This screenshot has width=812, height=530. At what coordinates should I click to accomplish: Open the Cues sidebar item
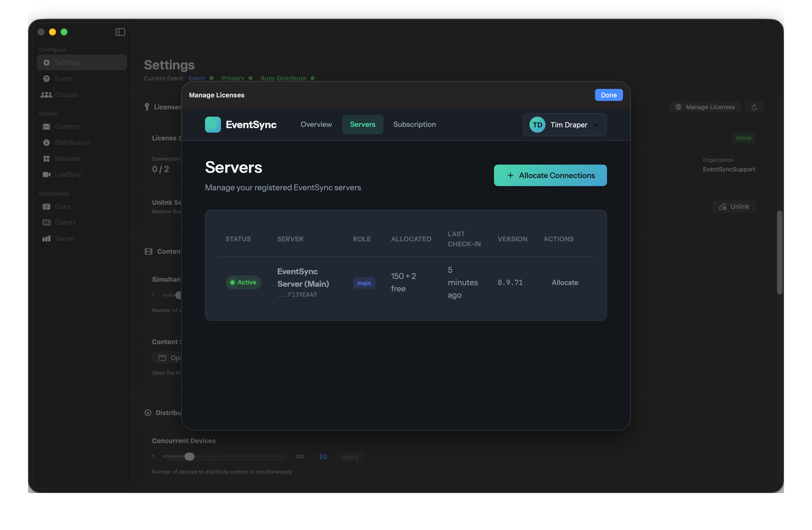82,207
